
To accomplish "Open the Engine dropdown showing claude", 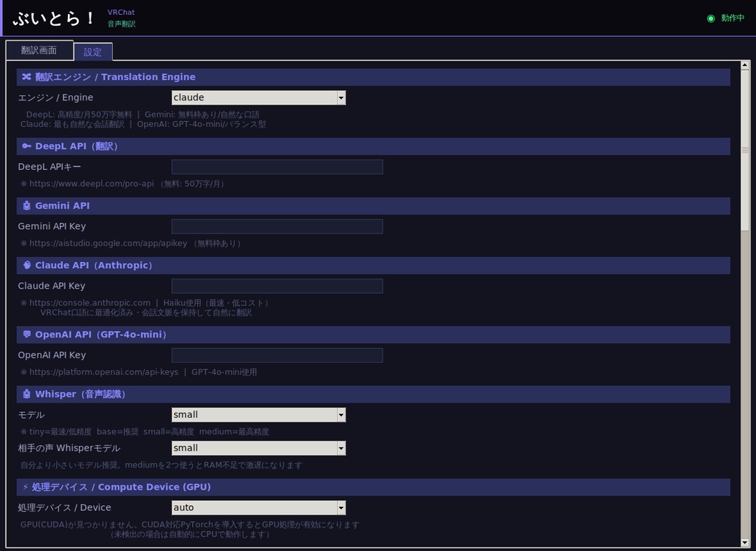I will (x=258, y=97).
